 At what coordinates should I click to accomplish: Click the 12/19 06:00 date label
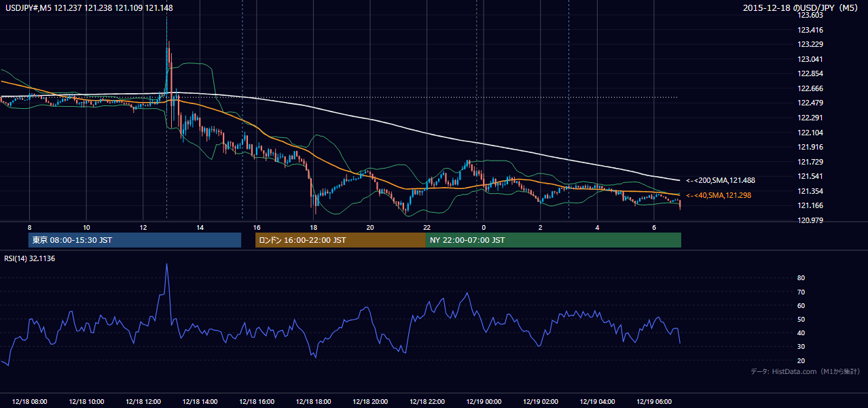(654, 402)
